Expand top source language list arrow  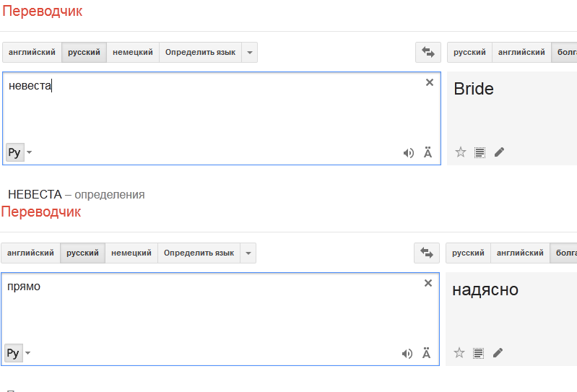249,52
